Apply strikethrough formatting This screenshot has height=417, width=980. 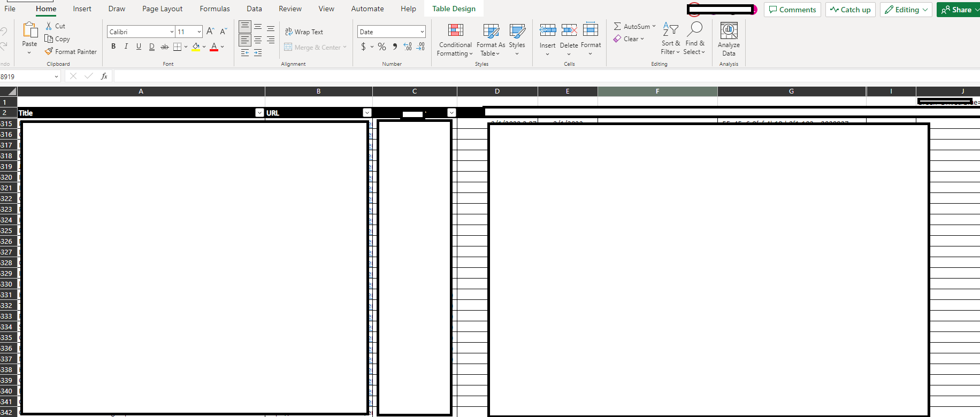165,47
